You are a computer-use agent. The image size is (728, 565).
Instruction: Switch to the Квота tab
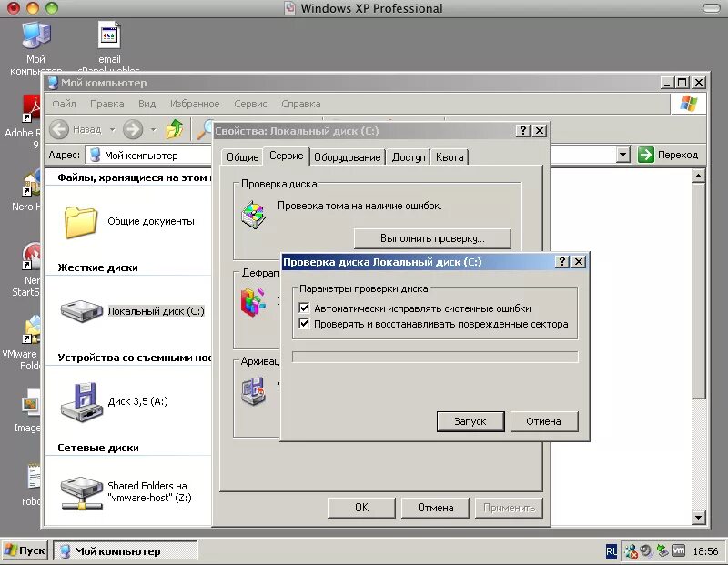pyautogui.click(x=450, y=157)
